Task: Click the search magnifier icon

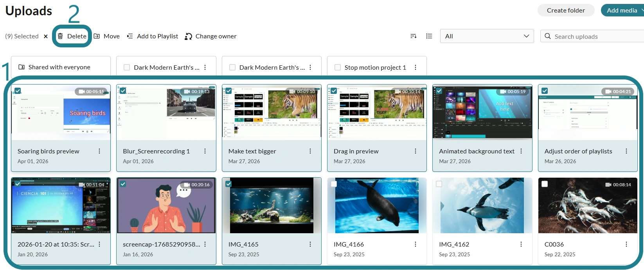Action: tap(548, 36)
